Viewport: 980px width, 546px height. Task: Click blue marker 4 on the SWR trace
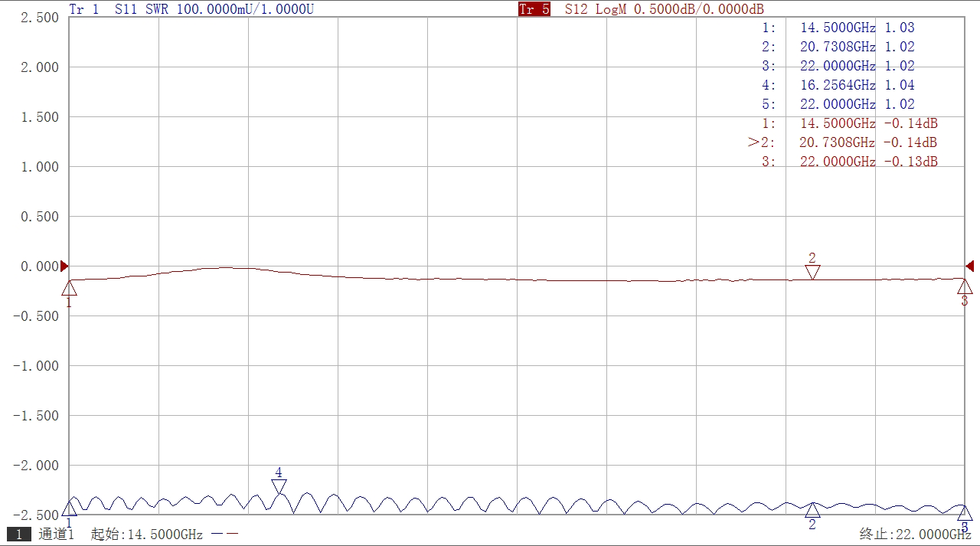pyautogui.click(x=279, y=486)
